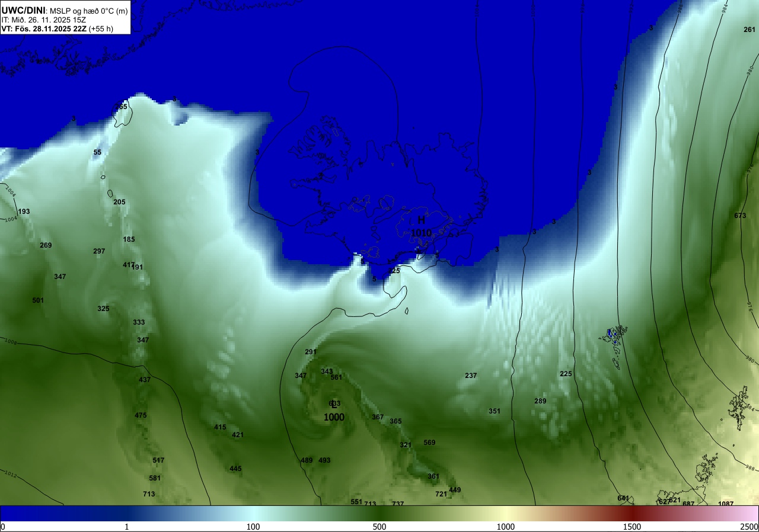759x532 pixels.
Task: Click the 269 height value
Action: point(46,245)
